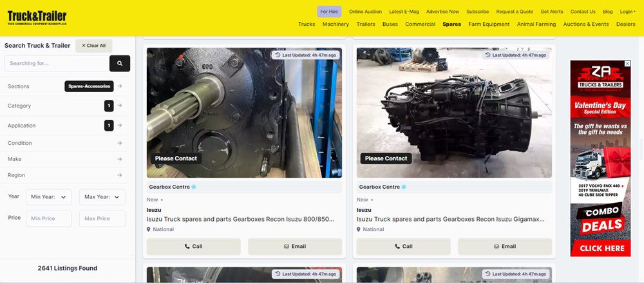Expand the Category filter arrow
644x284 pixels.
(120, 106)
